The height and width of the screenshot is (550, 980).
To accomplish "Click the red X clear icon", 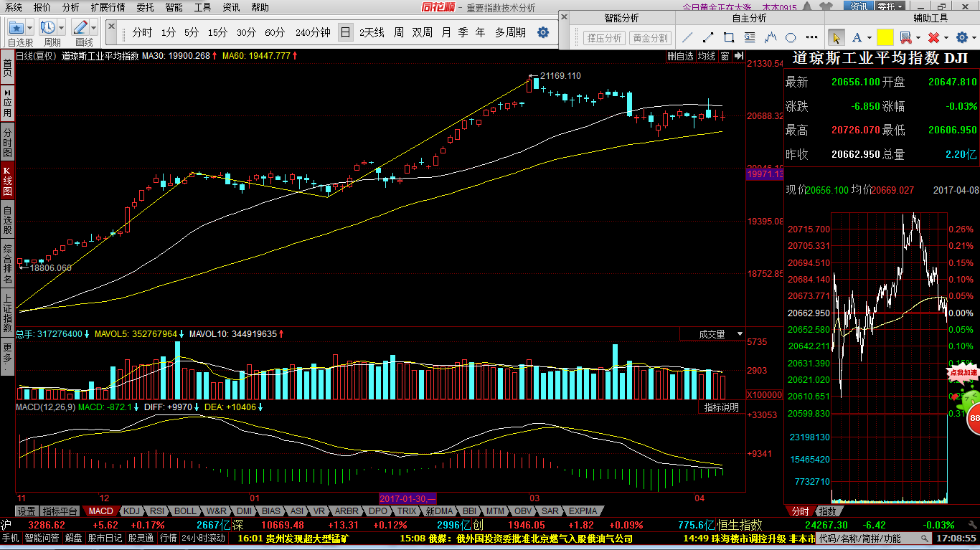I will [x=933, y=37].
